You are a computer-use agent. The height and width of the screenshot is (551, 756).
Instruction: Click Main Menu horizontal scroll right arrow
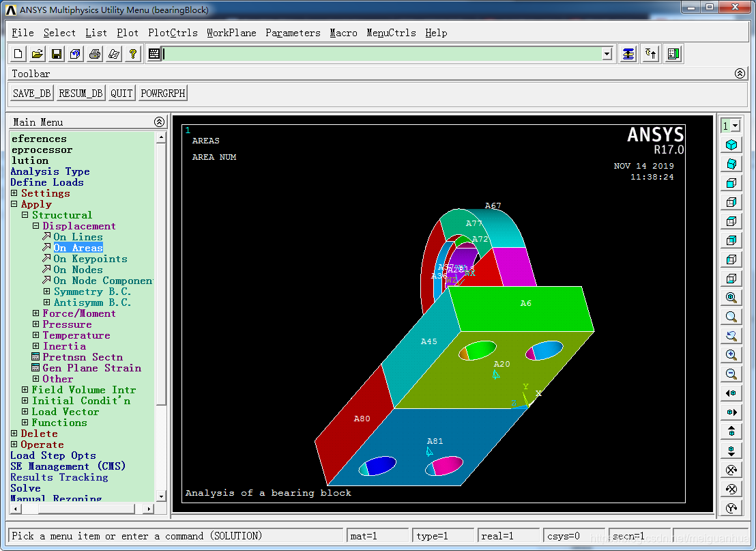point(149,509)
